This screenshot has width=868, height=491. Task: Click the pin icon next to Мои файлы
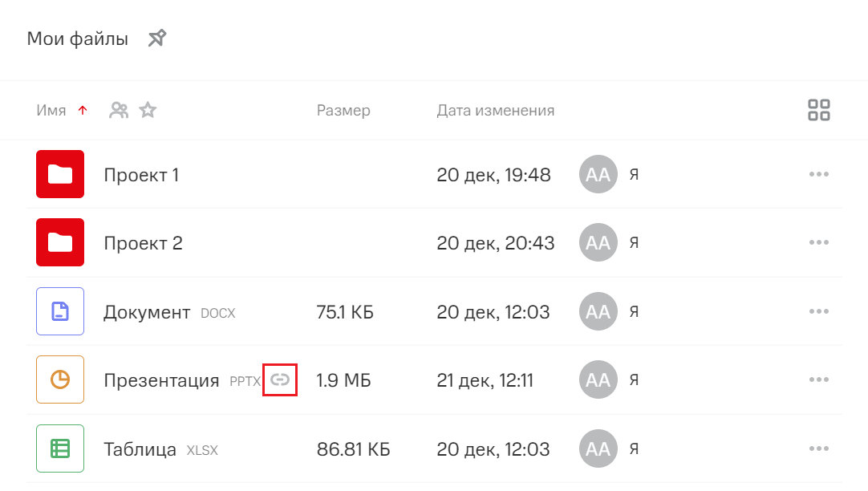pos(157,38)
